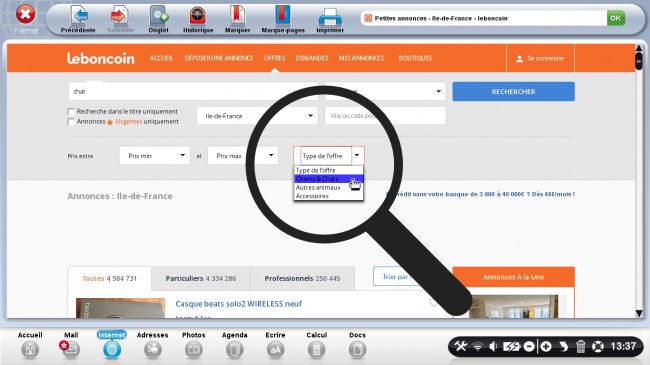Focus the 'Ville ou code postal' field
650x365 pixels.
point(385,116)
